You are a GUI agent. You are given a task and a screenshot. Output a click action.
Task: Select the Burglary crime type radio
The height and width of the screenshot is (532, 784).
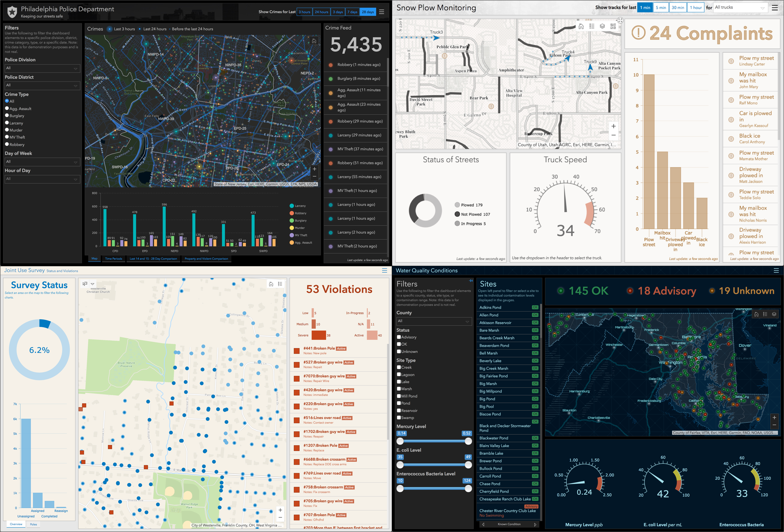click(x=7, y=115)
